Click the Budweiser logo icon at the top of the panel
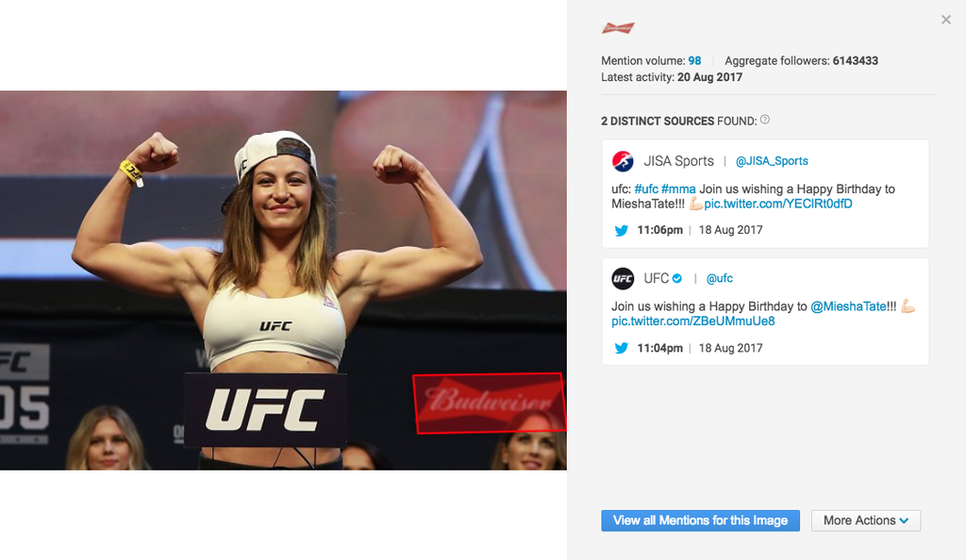Image resolution: width=966 pixels, height=560 pixels. pos(618,27)
